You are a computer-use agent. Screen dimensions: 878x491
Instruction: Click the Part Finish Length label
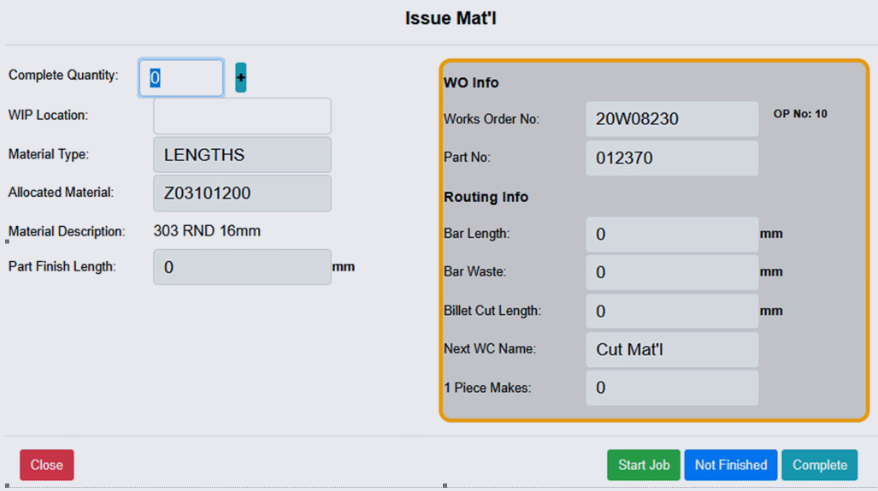tap(62, 266)
